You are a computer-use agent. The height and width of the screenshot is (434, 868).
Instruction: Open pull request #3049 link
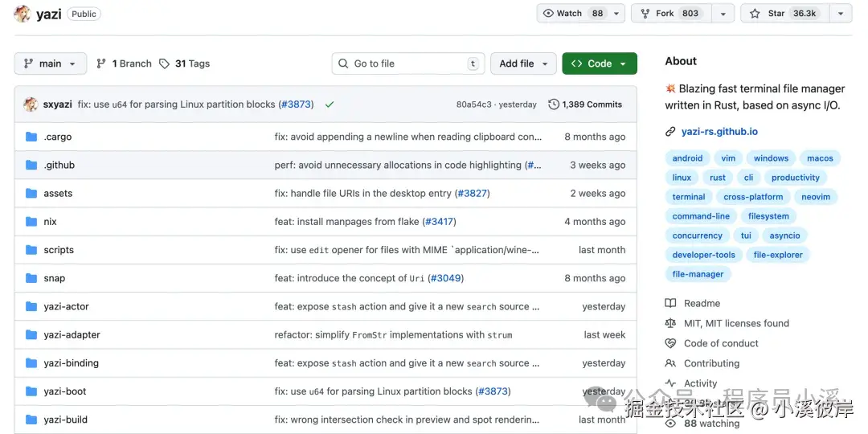445,278
